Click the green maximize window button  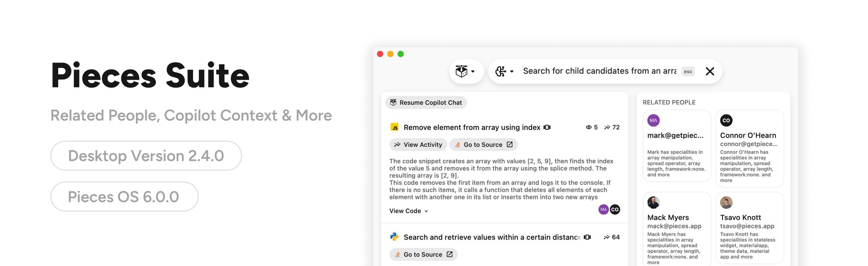[401, 54]
